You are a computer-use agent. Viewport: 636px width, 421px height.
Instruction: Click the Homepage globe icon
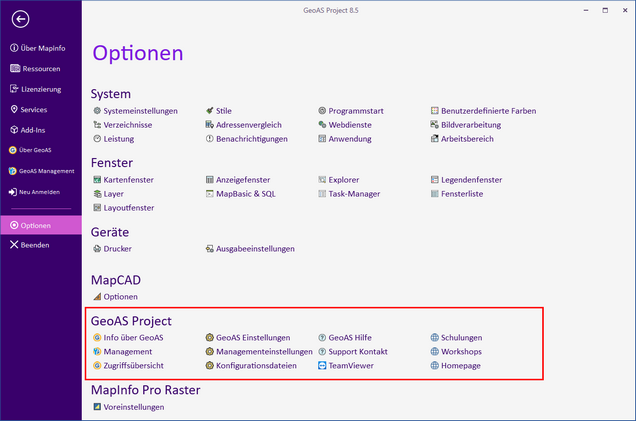434,366
